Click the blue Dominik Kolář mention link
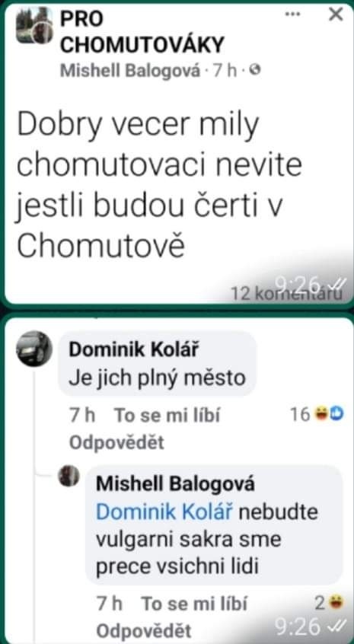Viewport: 354px width, 644px height. (x=164, y=512)
